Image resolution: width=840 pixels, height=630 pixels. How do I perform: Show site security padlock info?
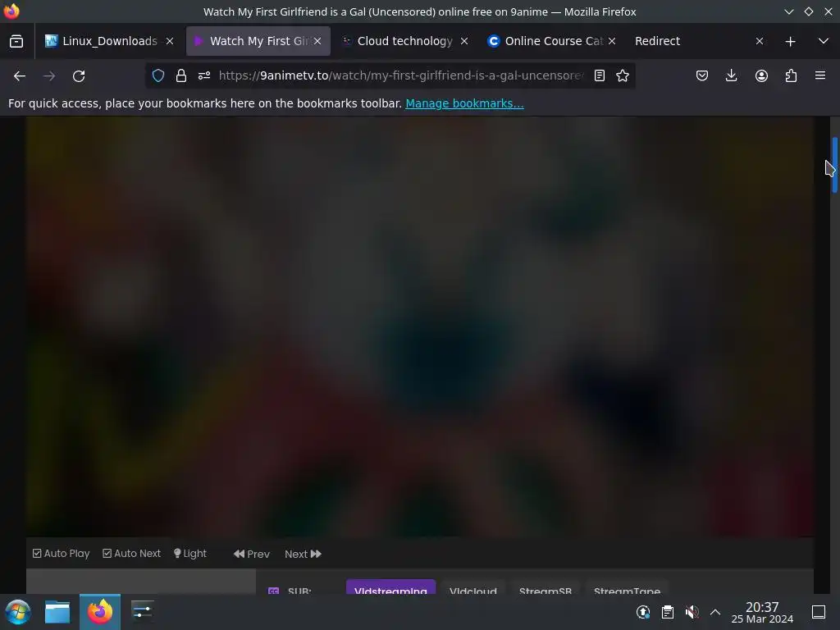tap(181, 75)
